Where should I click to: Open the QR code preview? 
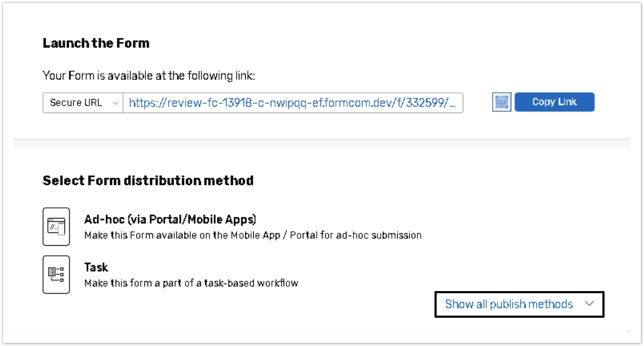tap(503, 102)
